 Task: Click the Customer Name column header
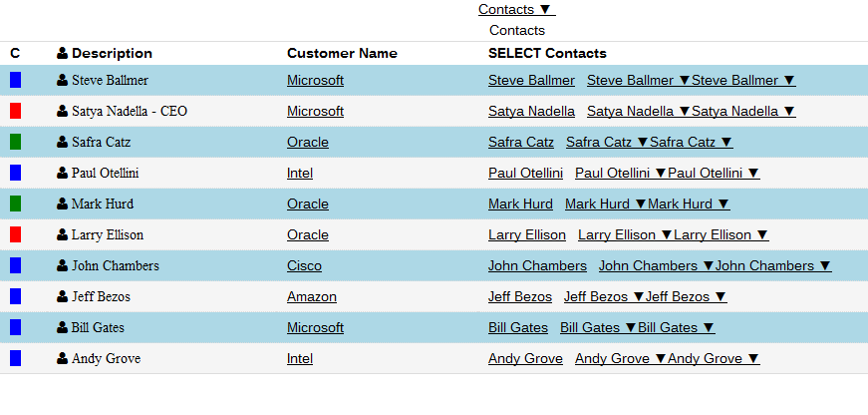[x=342, y=53]
